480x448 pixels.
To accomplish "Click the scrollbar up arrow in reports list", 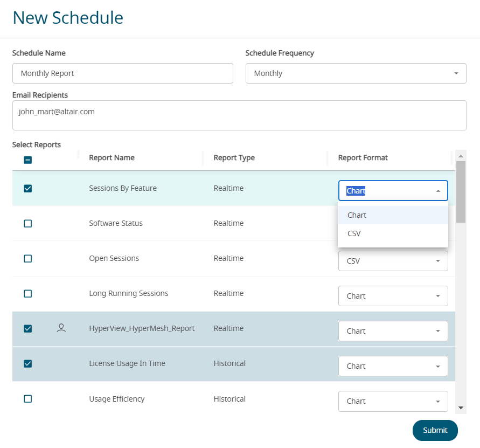I will click(461, 156).
